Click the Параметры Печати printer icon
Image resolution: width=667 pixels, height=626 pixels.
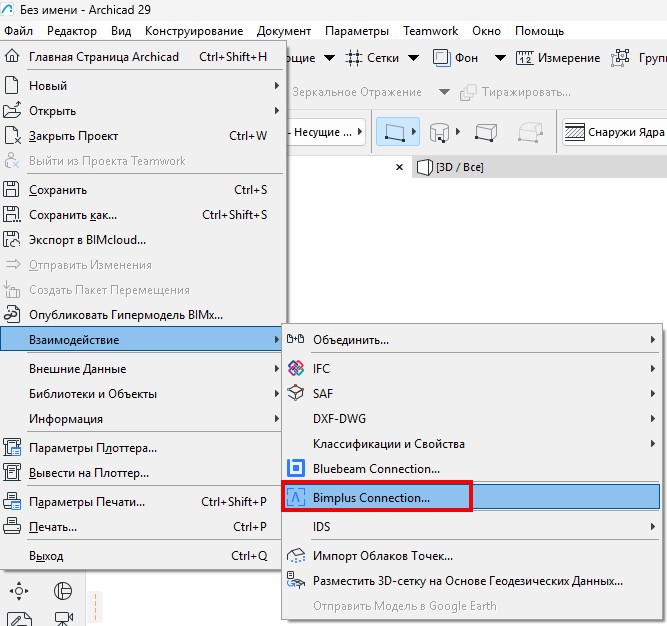point(12,501)
